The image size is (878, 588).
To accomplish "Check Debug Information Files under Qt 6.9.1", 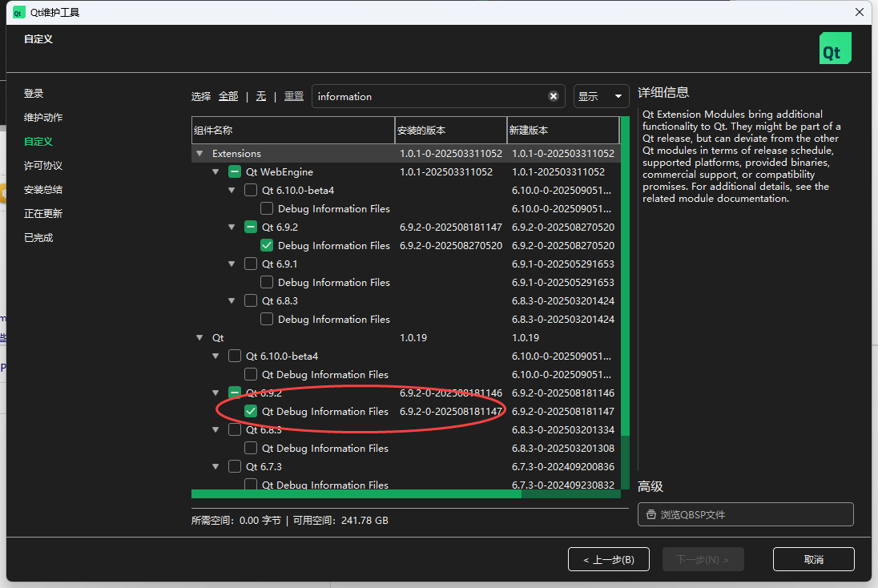I will click(267, 282).
